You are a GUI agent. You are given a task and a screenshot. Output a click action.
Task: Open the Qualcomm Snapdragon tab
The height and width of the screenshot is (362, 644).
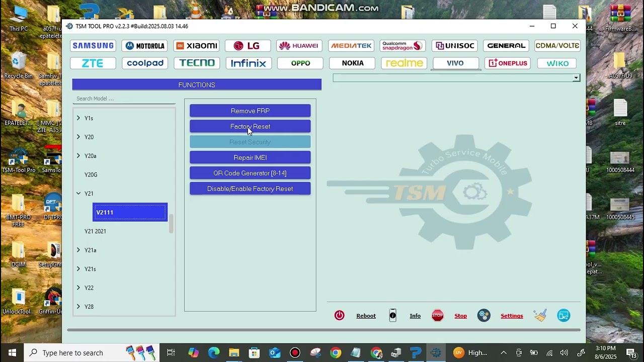403,46
